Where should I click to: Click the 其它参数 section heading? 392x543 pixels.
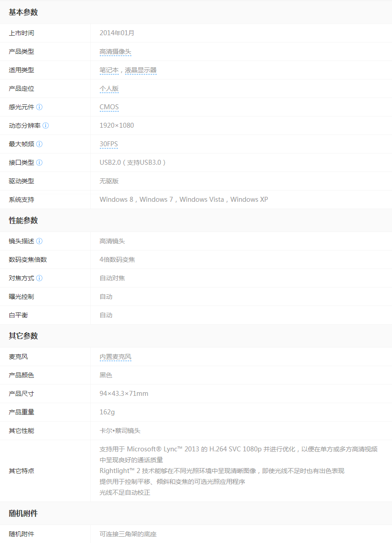point(23,336)
